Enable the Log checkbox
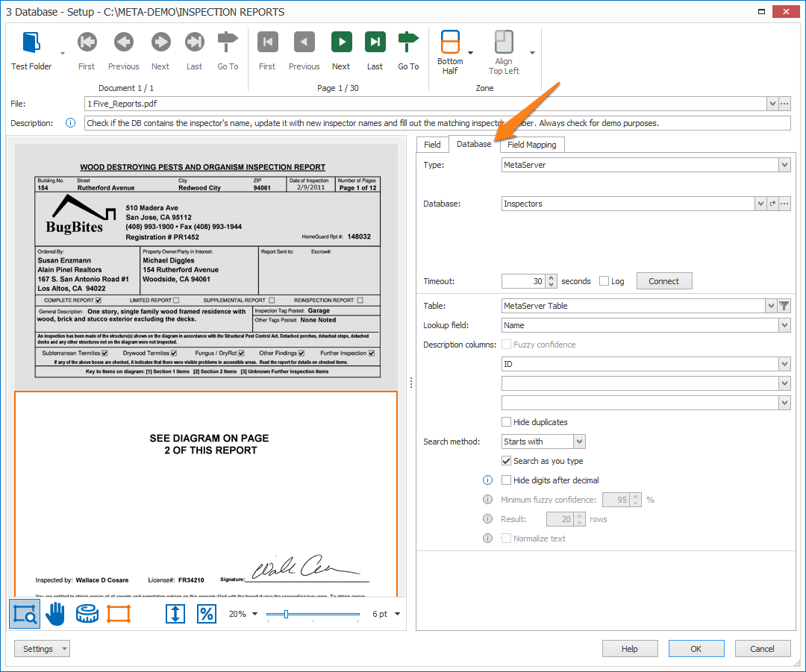Viewport: 806px width, 672px height. (x=604, y=281)
